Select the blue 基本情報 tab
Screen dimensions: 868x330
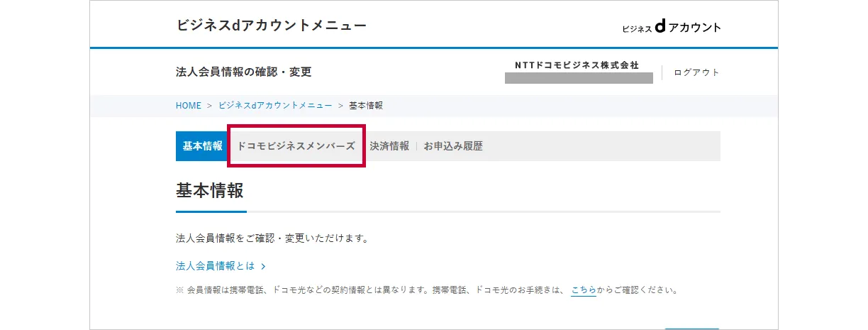point(202,146)
